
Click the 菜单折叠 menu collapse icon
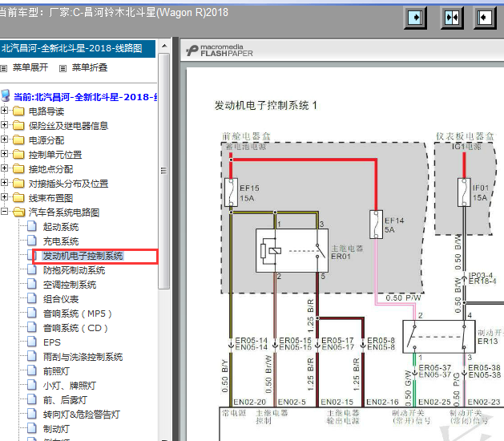click(x=62, y=68)
